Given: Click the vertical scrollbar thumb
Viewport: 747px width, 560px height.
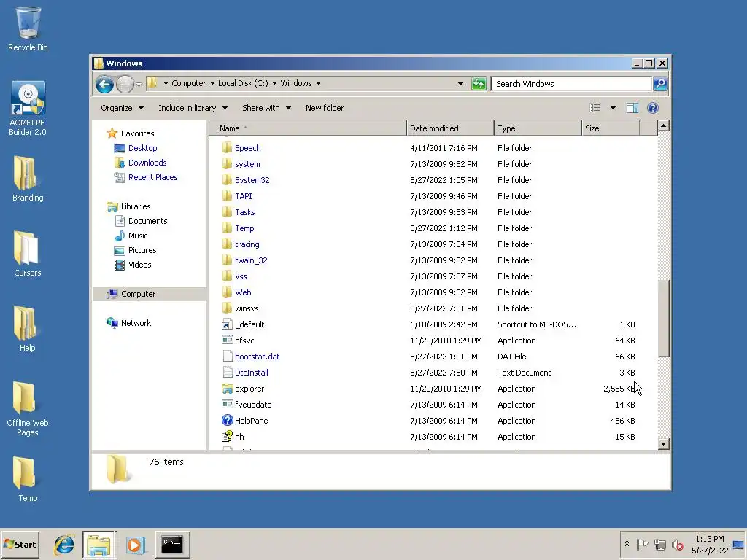Looking at the screenshot, I should pos(664,318).
